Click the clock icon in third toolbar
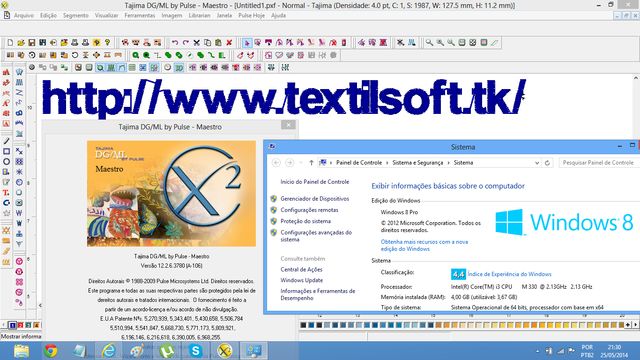 coord(167,67)
